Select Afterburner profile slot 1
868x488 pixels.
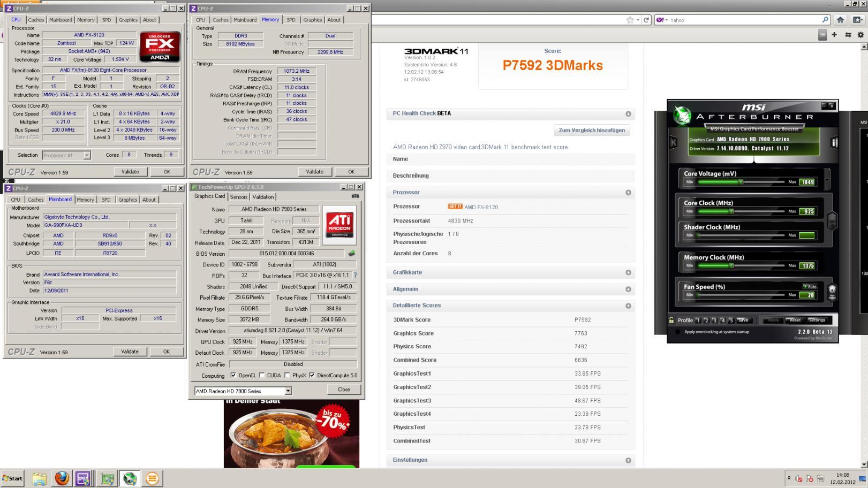698,320
